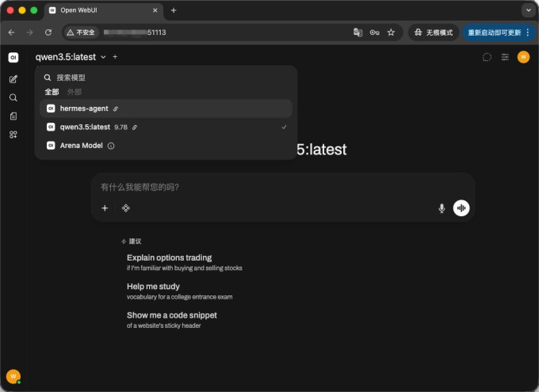Select the 外部 filter tab
The width and height of the screenshot is (539, 392).
75,92
